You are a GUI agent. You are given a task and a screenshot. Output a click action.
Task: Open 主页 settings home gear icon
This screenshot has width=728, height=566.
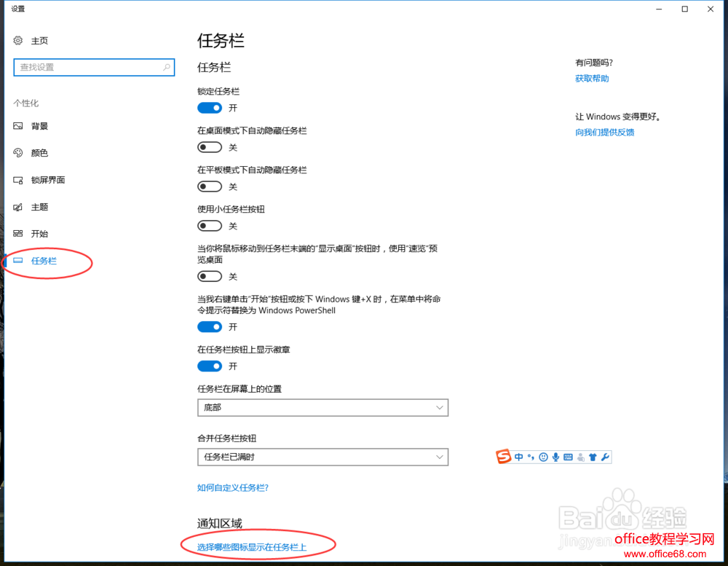pyautogui.click(x=17, y=41)
